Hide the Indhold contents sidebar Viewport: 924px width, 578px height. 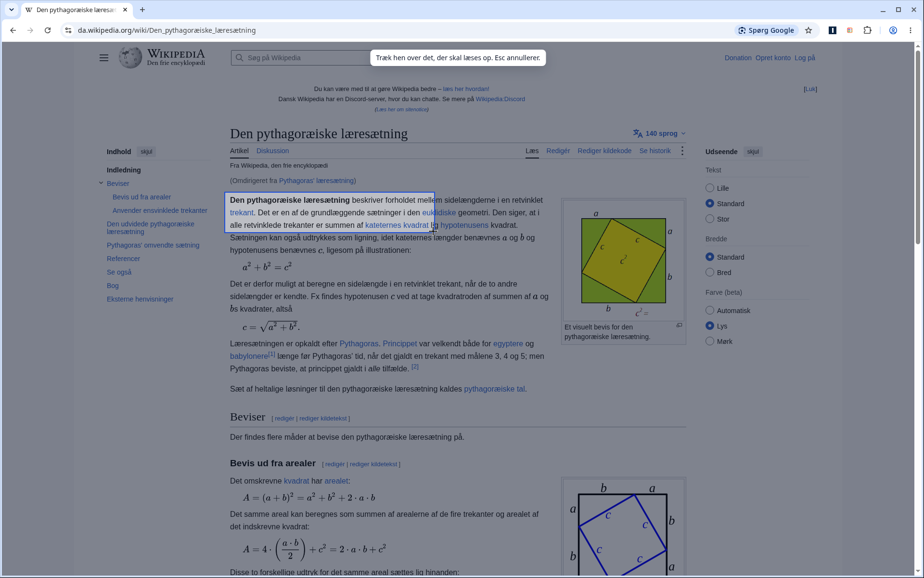coord(146,152)
